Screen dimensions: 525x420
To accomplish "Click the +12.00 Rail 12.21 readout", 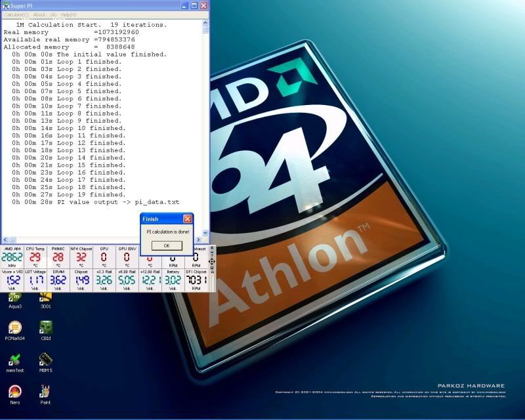I will [x=150, y=280].
